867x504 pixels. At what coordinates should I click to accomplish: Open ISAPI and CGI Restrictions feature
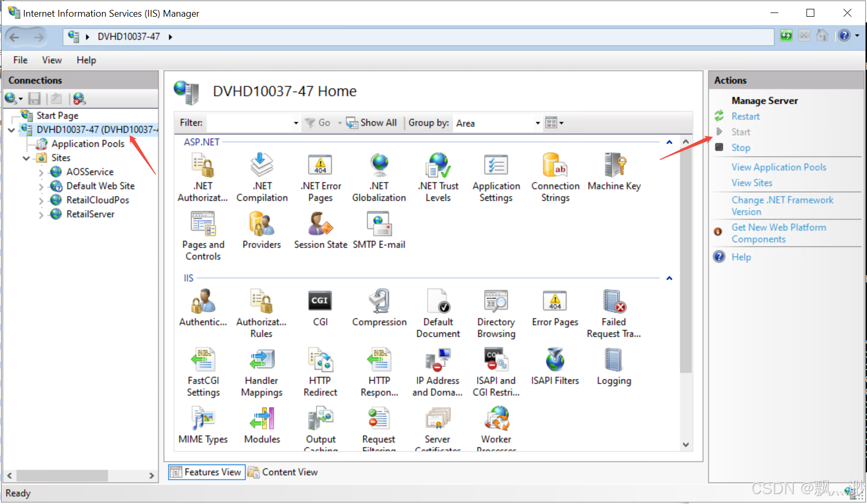pyautogui.click(x=496, y=373)
